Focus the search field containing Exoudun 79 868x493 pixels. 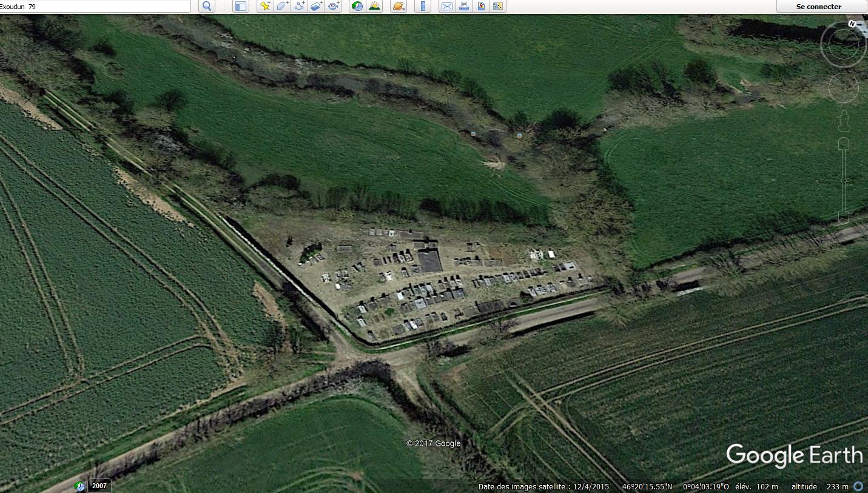coord(95,6)
